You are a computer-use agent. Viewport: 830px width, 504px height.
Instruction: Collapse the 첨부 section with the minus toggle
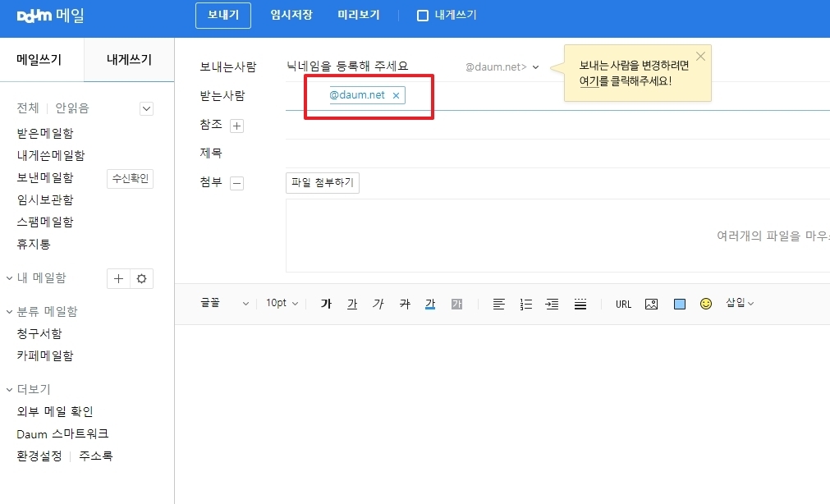[x=237, y=182]
